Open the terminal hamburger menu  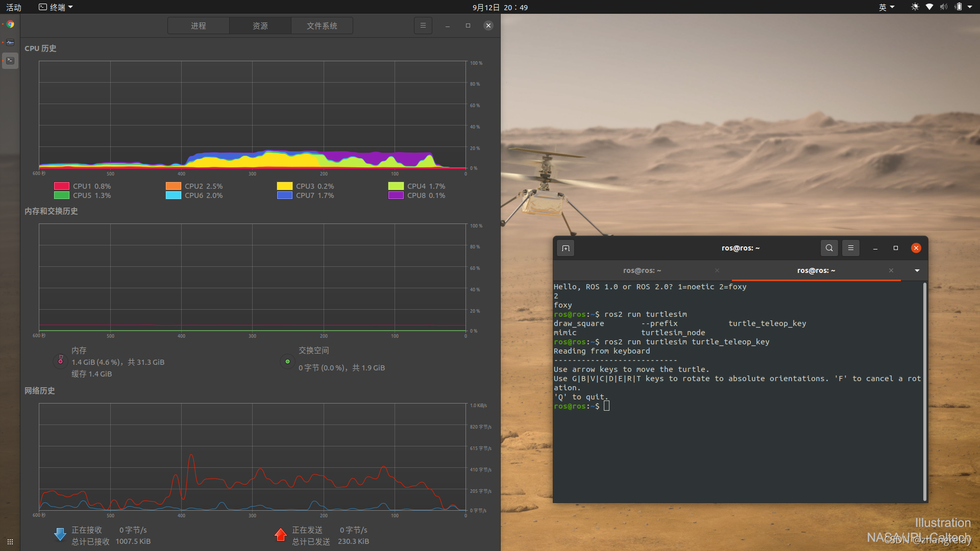pyautogui.click(x=850, y=248)
